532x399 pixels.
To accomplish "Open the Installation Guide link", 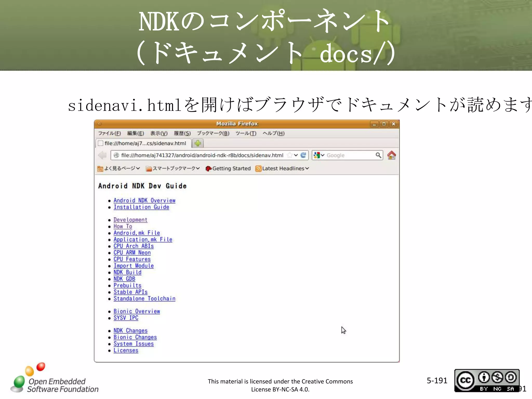I will [x=141, y=207].
